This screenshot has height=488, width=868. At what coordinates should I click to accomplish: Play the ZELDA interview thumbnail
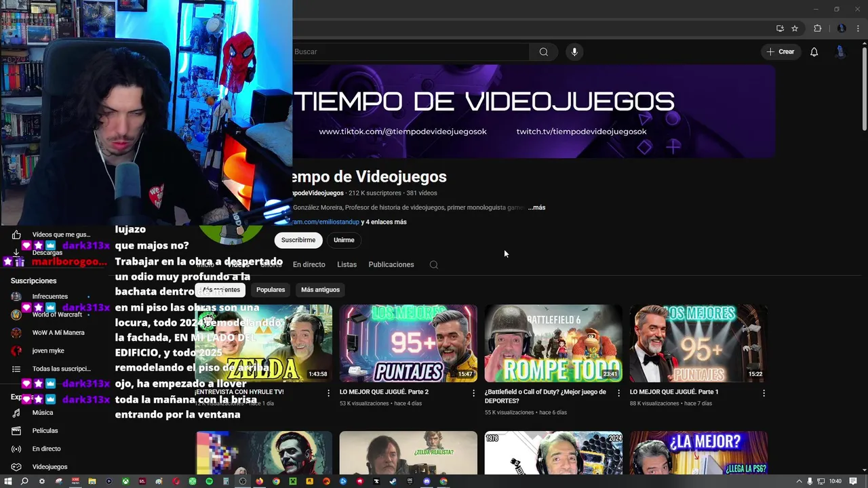click(x=264, y=343)
